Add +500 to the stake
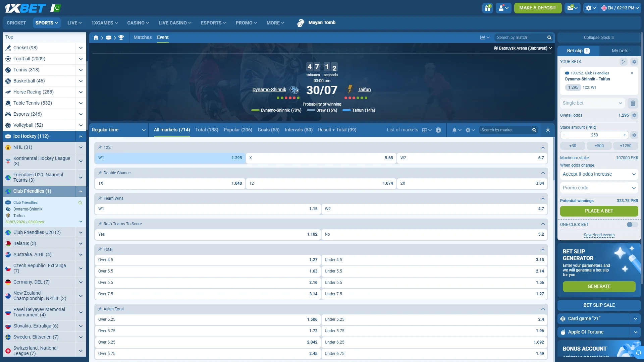The height and width of the screenshot is (362, 644). [599, 146]
